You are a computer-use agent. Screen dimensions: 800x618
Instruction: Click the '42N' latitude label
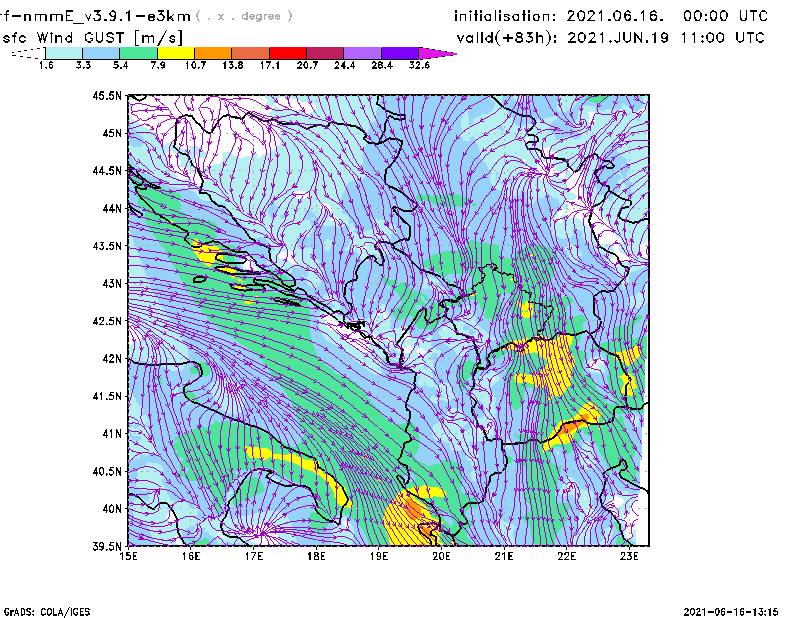[112, 359]
